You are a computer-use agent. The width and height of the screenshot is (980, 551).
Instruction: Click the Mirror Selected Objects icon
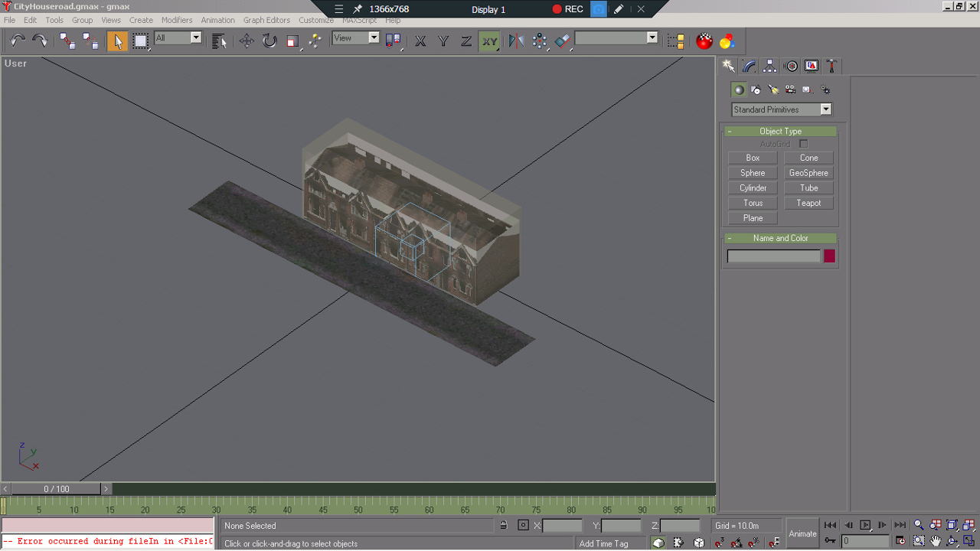517,41
